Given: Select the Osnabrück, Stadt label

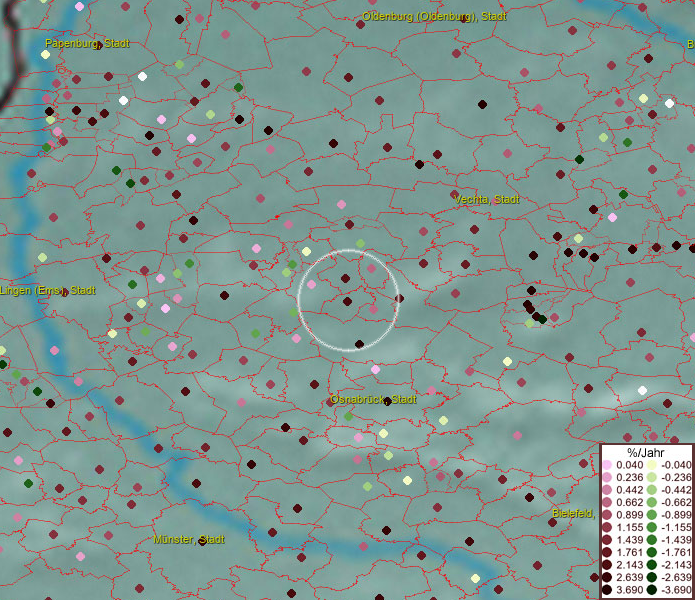Looking at the screenshot, I should 373,399.
